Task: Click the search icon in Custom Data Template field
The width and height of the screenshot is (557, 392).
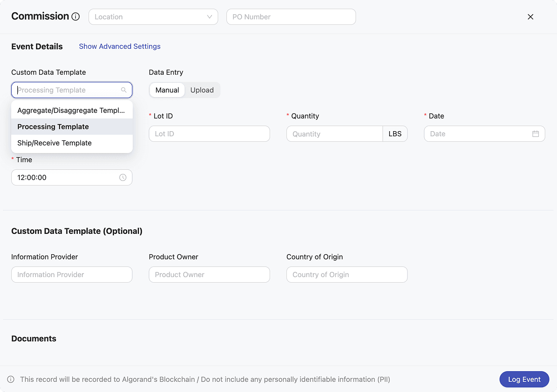Action: coord(124,90)
